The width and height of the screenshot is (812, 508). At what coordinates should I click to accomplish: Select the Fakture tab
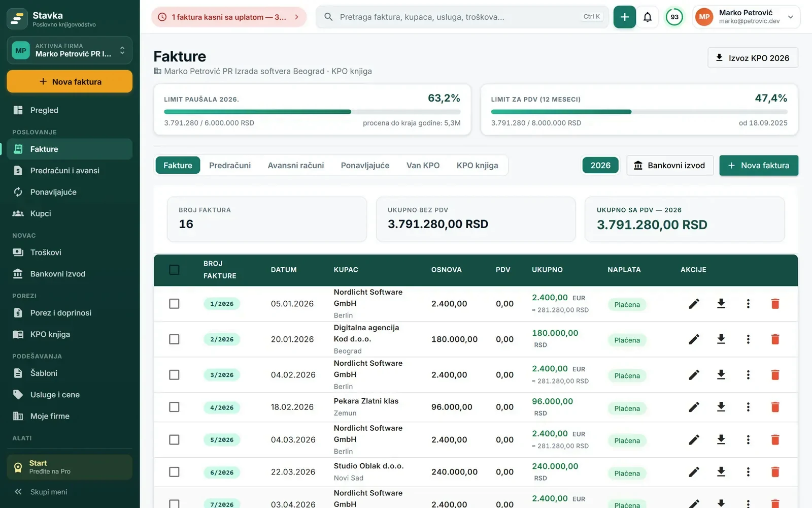pos(178,166)
